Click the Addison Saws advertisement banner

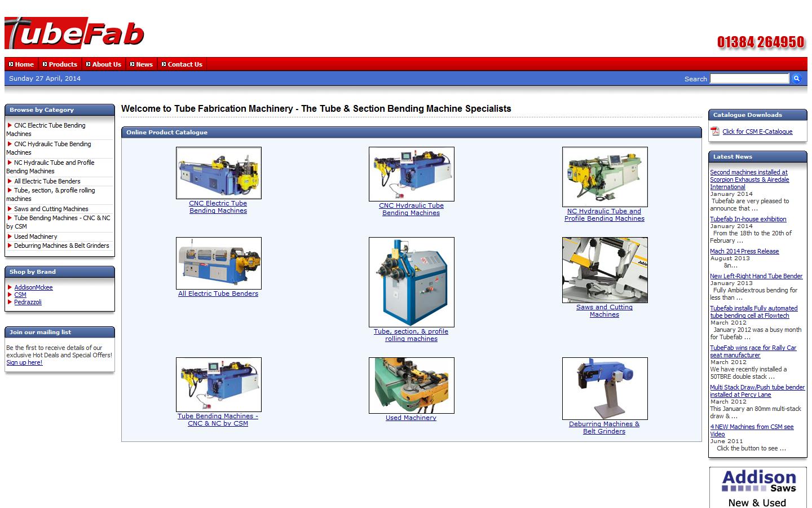[x=757, y=488]
